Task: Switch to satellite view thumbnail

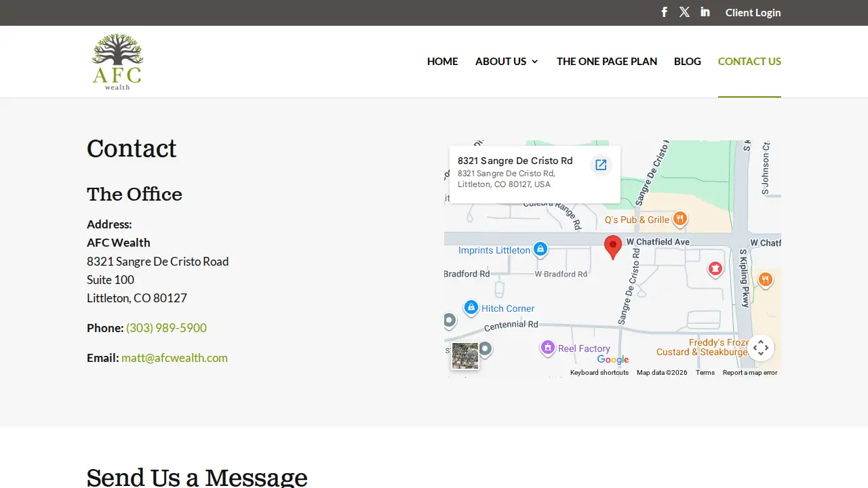Action: tap(465, 356)
